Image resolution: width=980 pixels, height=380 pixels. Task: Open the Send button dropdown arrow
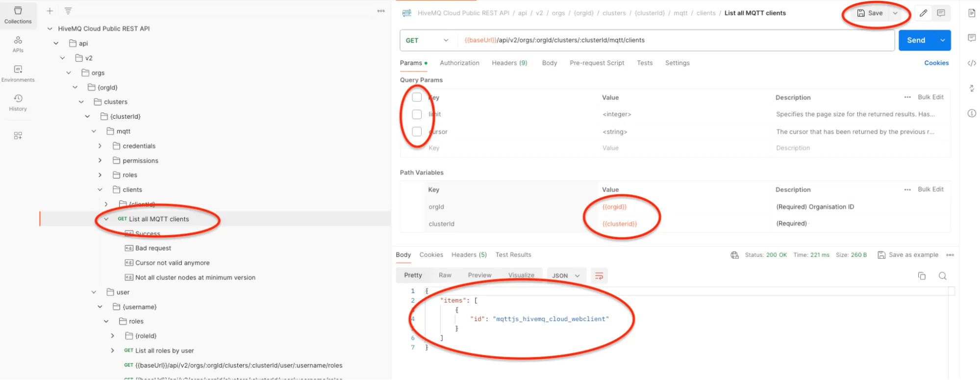[942, 40]
